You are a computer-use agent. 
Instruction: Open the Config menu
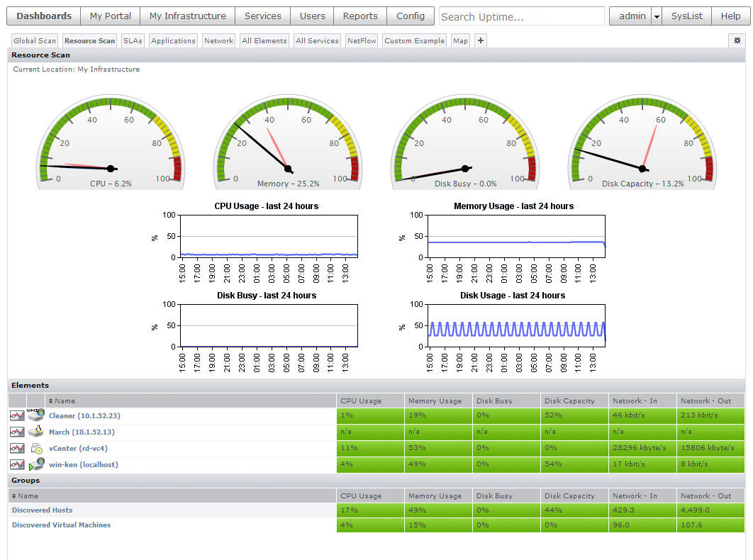click(411, 16)
